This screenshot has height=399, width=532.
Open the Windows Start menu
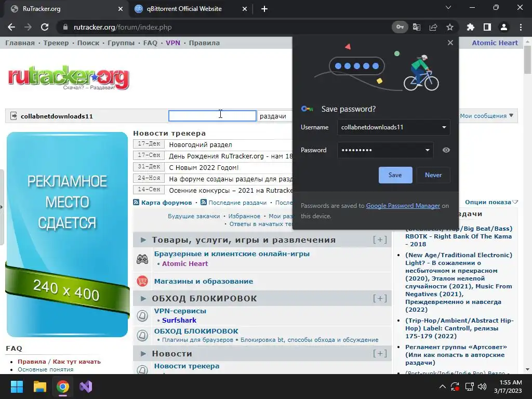pyautogui.click(x=17, y=387)
